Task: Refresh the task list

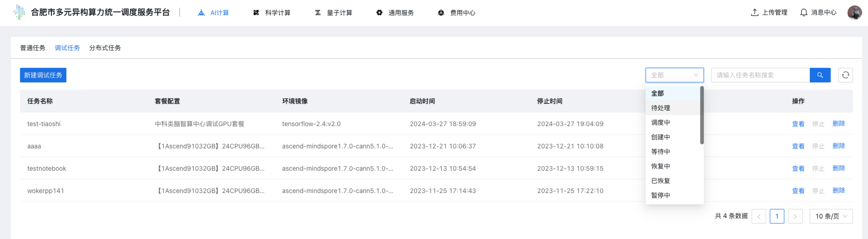Action: (x=845, y=75)
